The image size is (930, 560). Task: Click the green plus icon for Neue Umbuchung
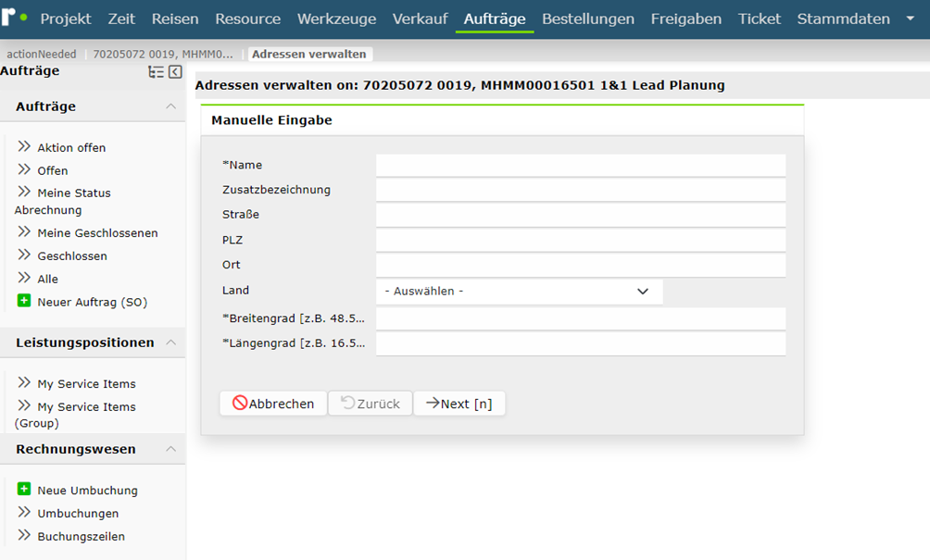[x=24, y=489]
